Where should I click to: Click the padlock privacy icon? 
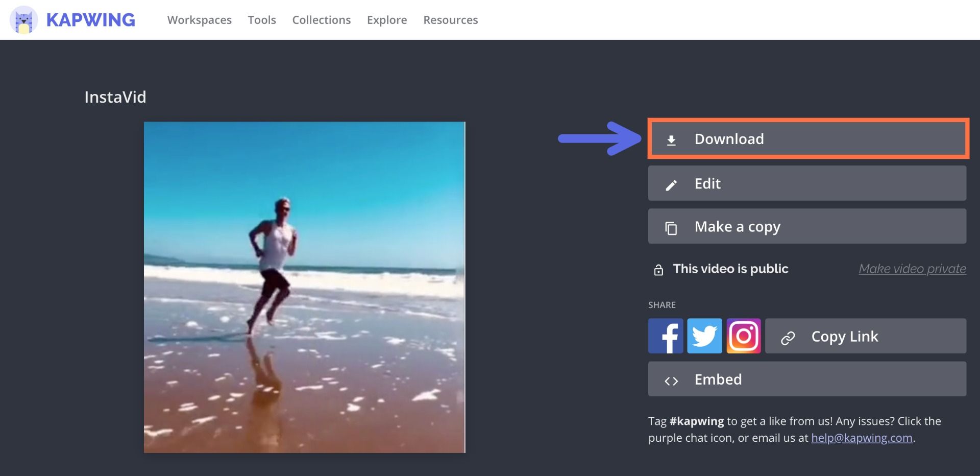(658, 270)
